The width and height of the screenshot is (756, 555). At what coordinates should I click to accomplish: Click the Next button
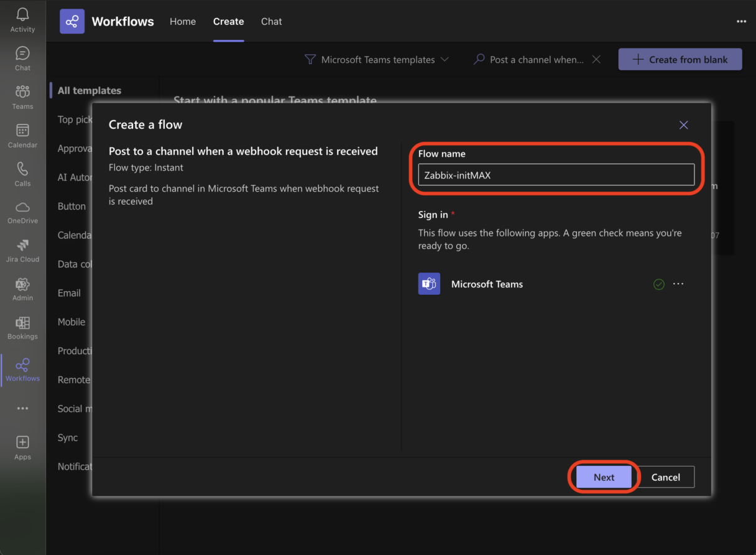[603, 477]
